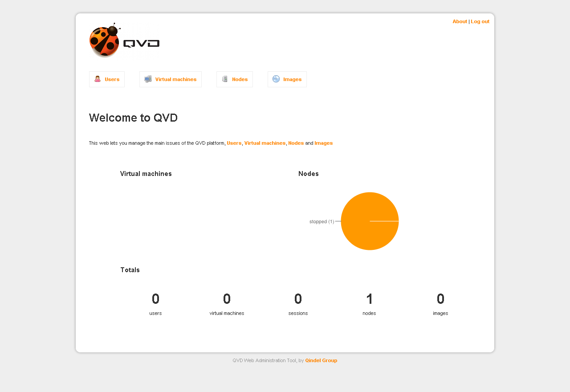Click the 'Welcome to QVD' heading
The height and width of the screenshot is (392, 570).
click(133, 118)
